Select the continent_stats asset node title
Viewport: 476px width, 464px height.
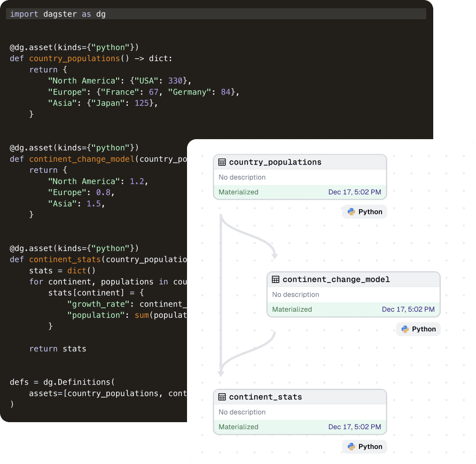coord(265,397)
